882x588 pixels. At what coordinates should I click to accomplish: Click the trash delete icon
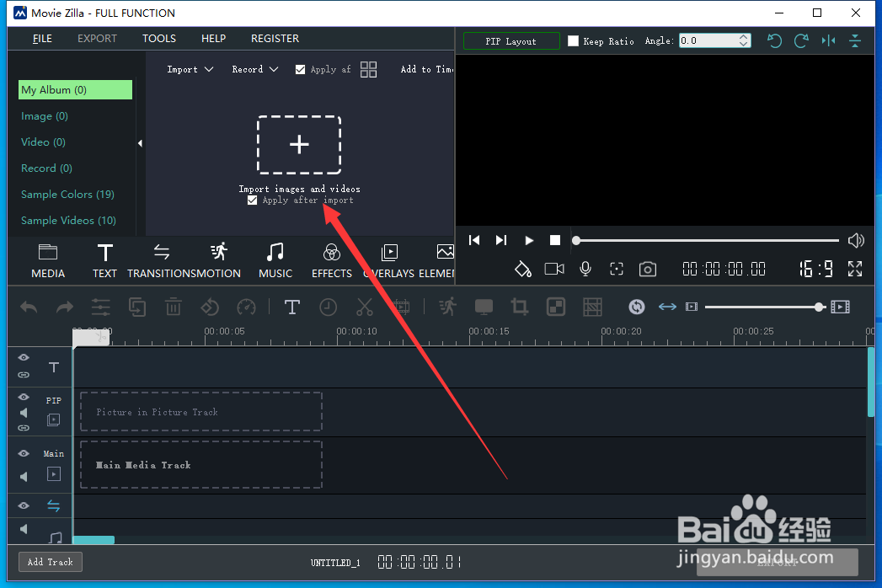[174, 307]
